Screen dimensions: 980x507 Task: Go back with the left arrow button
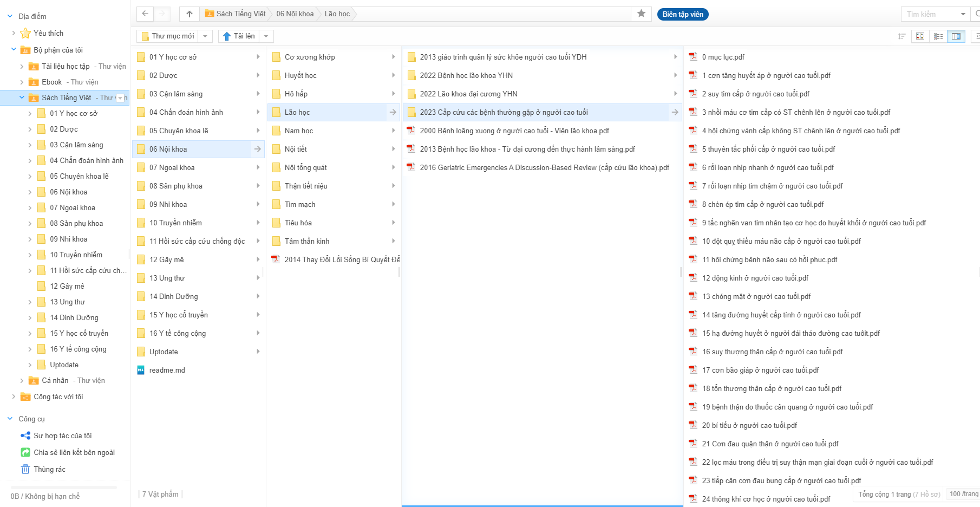[145, 14]
